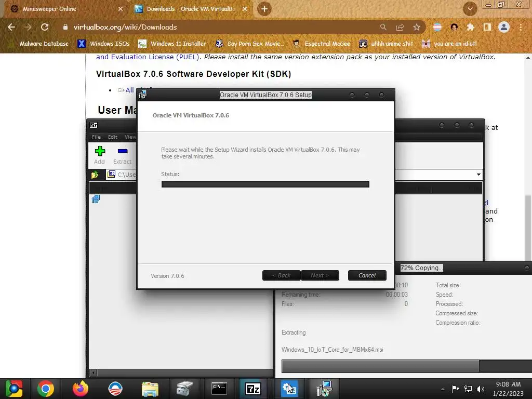532x399 pixels.
Task: Open Google Chrome from the taskbar
Action: point(46,389)
